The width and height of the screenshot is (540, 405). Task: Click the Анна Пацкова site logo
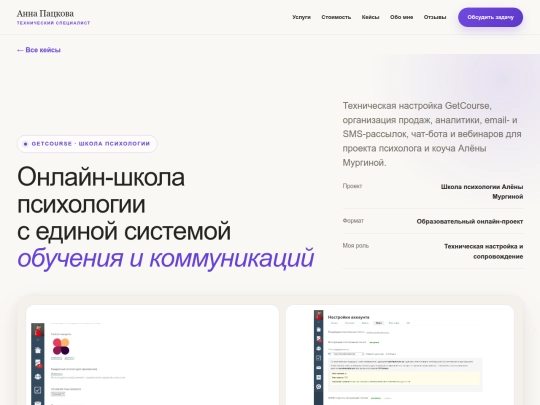click(45, 14)
